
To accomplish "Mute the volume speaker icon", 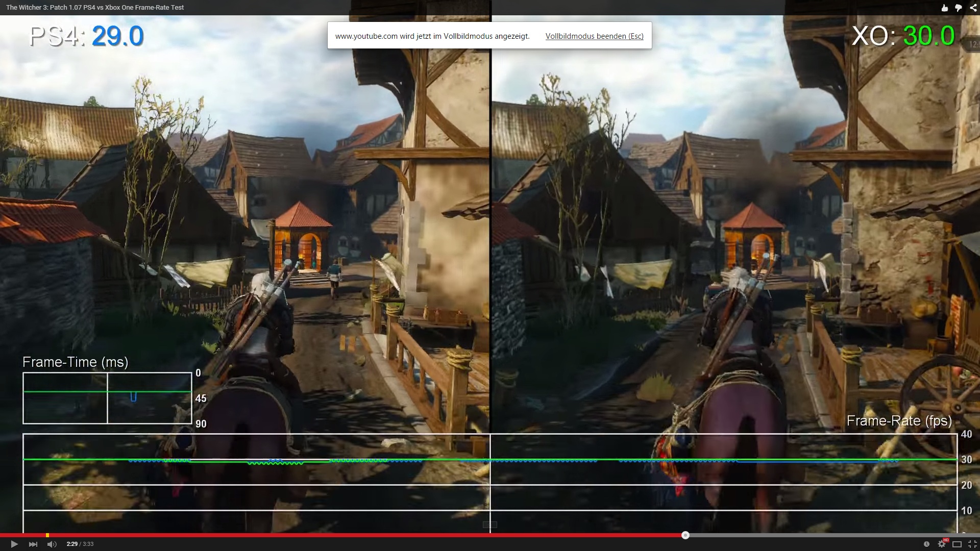I will (52, 544).
